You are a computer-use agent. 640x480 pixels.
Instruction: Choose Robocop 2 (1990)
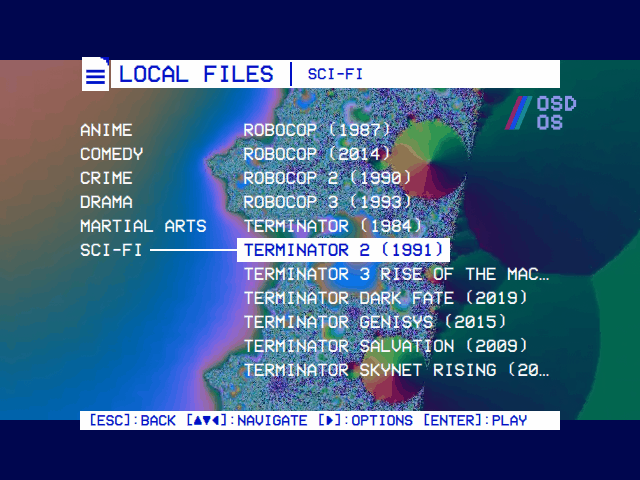(x=327, y=178)
